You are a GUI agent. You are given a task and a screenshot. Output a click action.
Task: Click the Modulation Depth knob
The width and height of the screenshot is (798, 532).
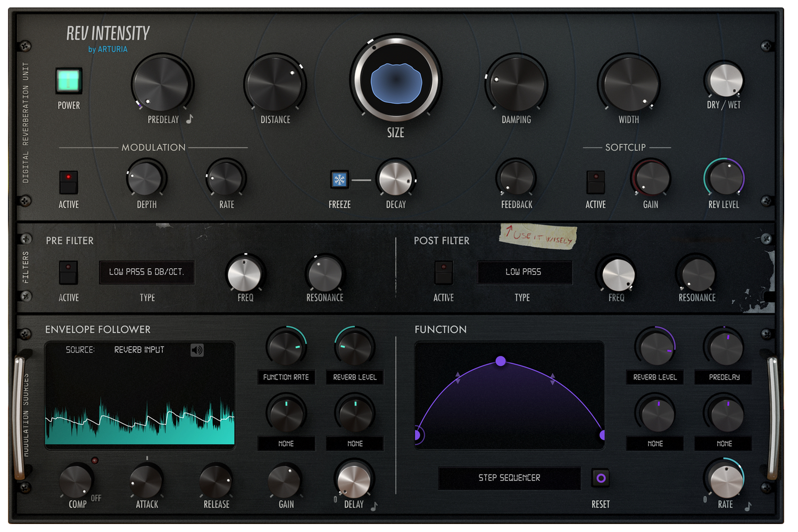pyautogui.click(x=145, y=179)
